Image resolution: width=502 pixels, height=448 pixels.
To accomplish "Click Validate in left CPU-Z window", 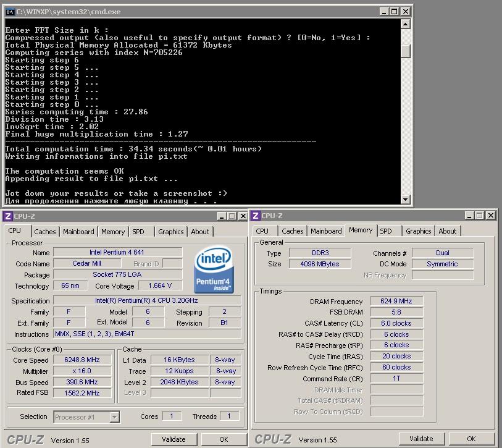I will [174, 439].
